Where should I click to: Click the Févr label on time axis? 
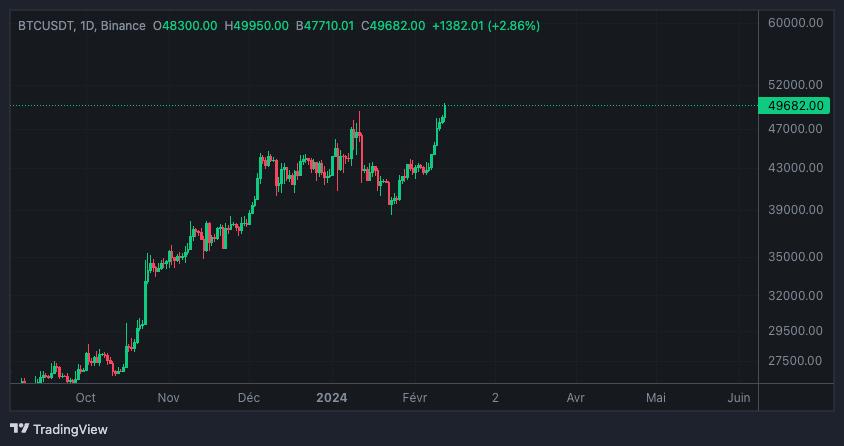tap(415, 398)
